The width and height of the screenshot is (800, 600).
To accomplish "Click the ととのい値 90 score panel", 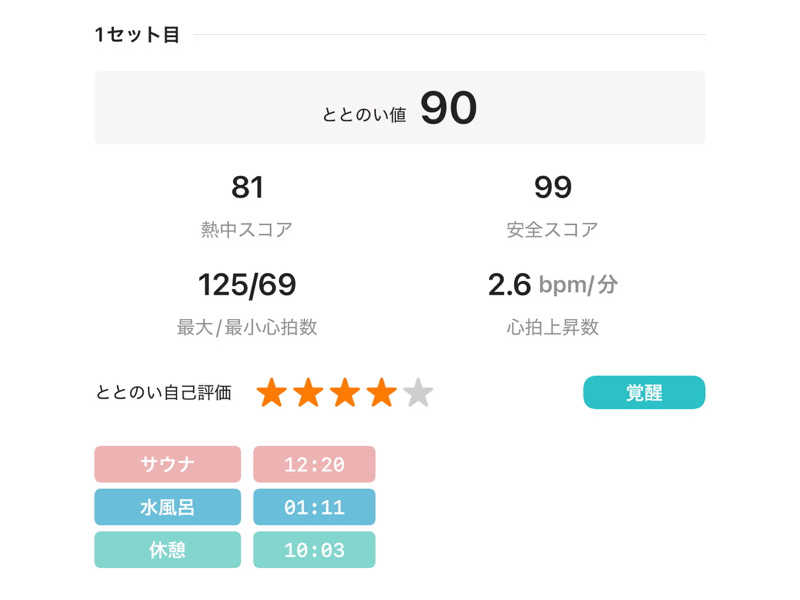I will (400, 108).
